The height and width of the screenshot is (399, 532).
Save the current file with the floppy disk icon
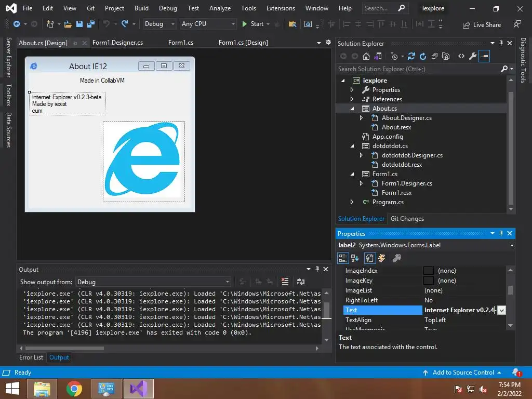tap(79, 24)
